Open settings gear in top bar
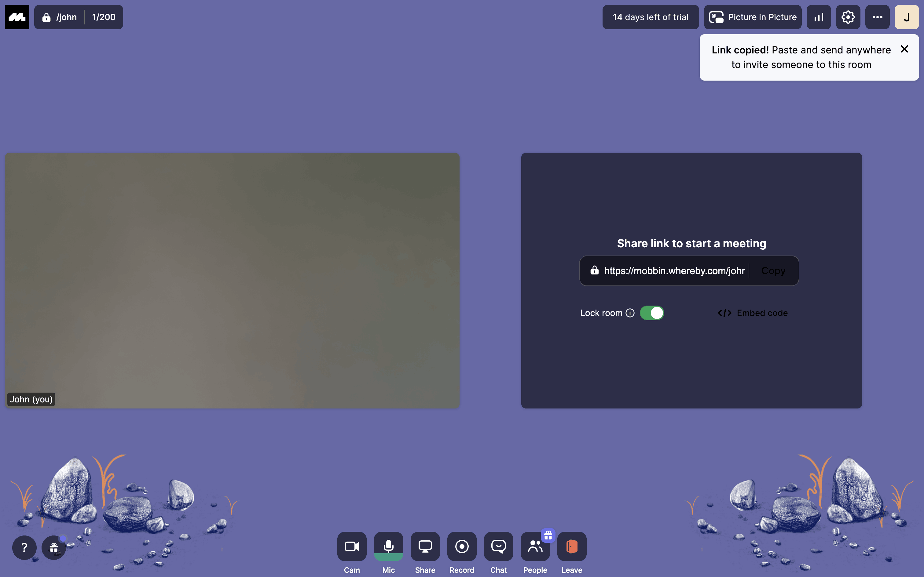 [x=848, y=17]
